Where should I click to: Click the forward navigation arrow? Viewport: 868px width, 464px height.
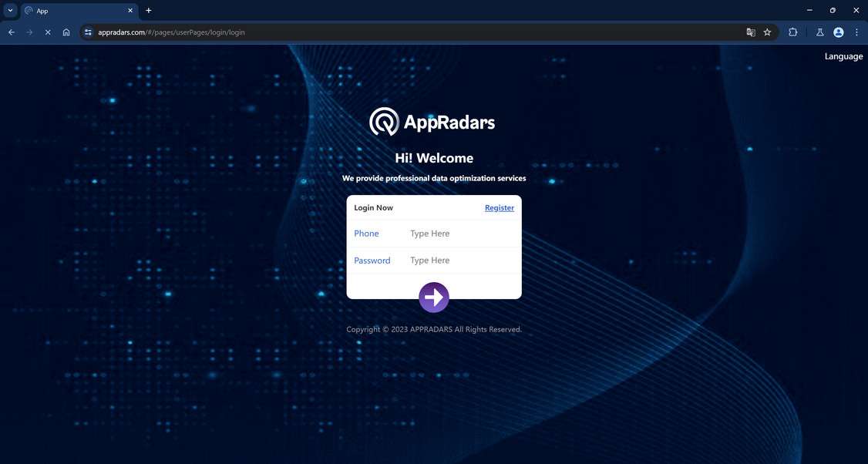29,32
